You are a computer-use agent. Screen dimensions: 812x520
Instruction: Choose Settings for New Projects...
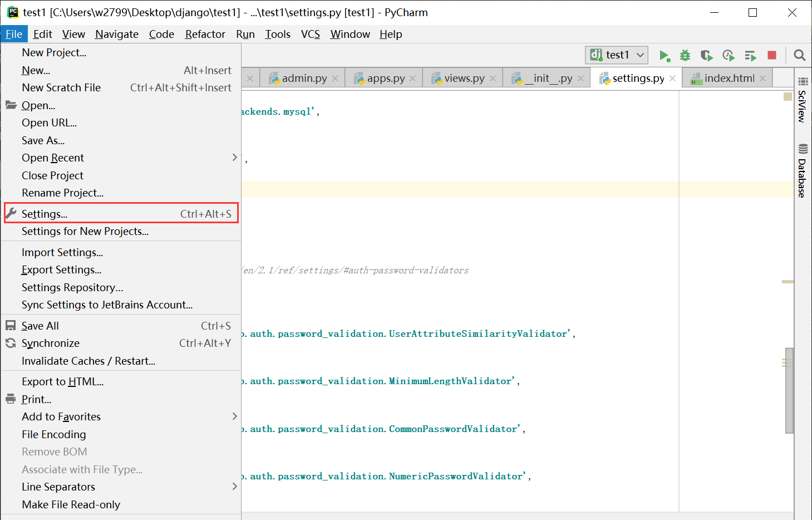point(121,231)
